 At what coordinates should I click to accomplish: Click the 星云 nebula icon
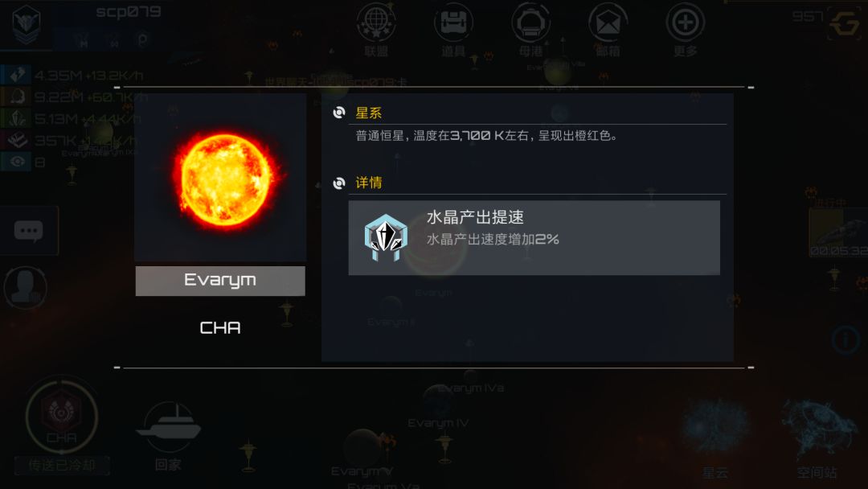click(x=715, y=426)
